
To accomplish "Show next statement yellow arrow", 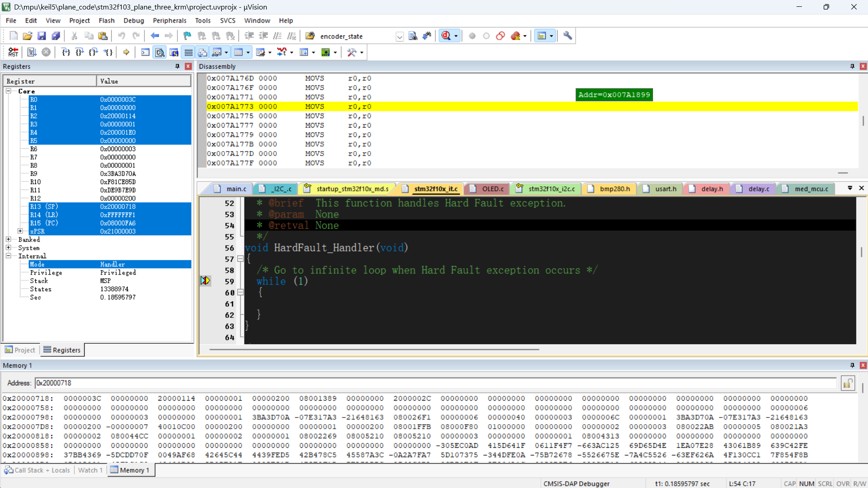I will pos(126,52).
